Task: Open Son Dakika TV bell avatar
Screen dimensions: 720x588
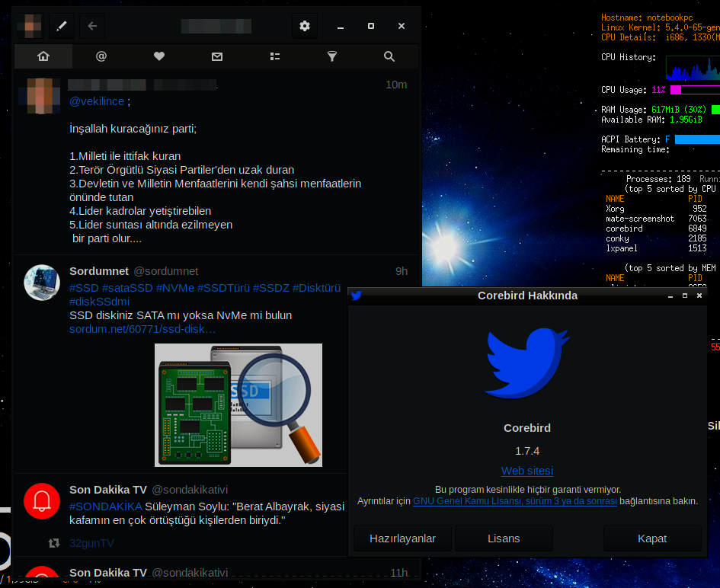Action: (x=42, y=501)
